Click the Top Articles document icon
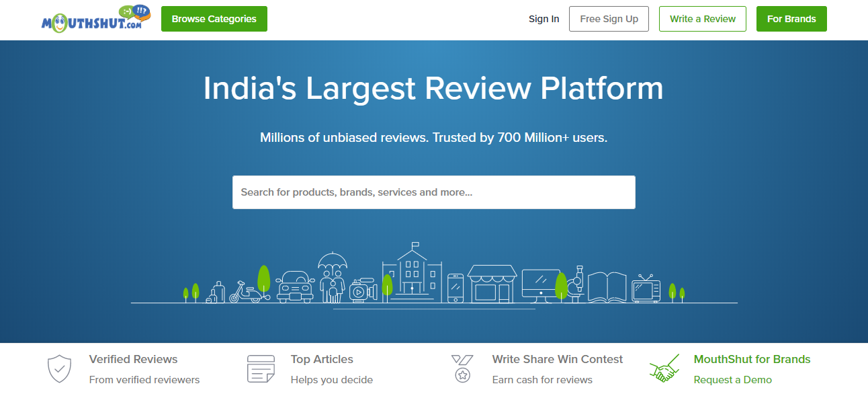Viewport: 868px width, 394px height. point(261,369)
